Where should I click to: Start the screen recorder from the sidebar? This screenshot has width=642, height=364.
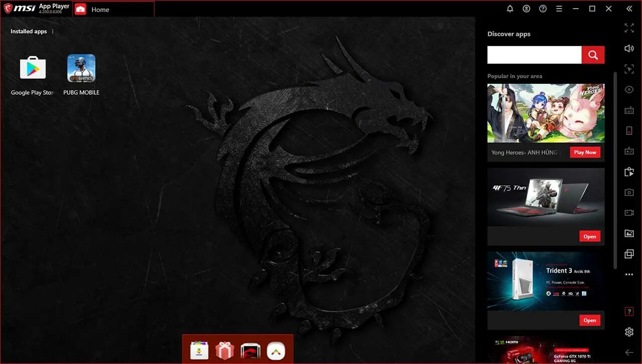629,213
